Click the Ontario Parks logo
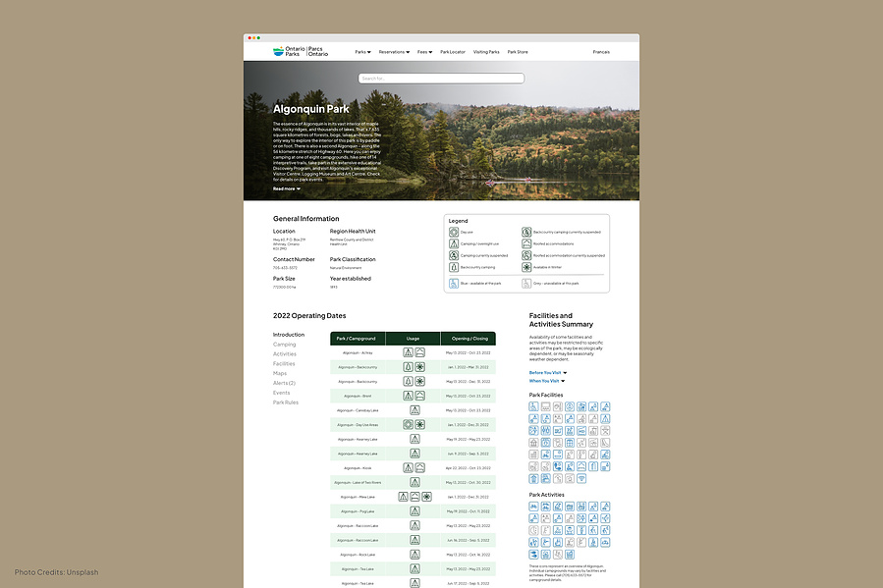The width and height of the screenshot is (883, 588). pyautogui.click(x=301, y=51)
